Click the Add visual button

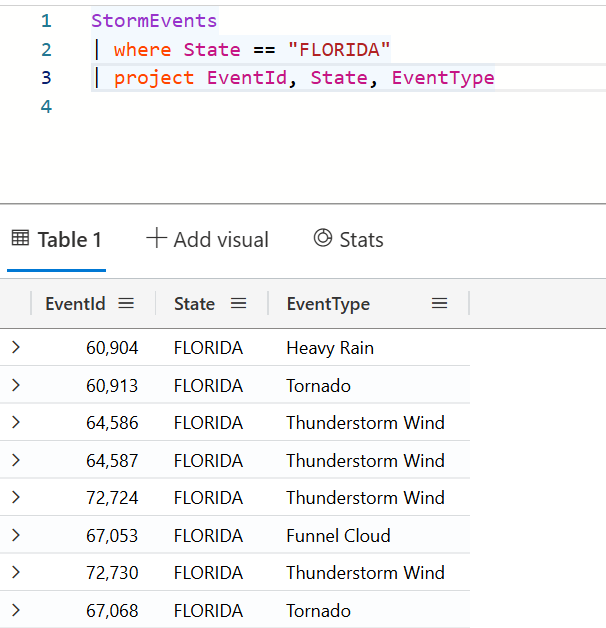click(207, 240)
